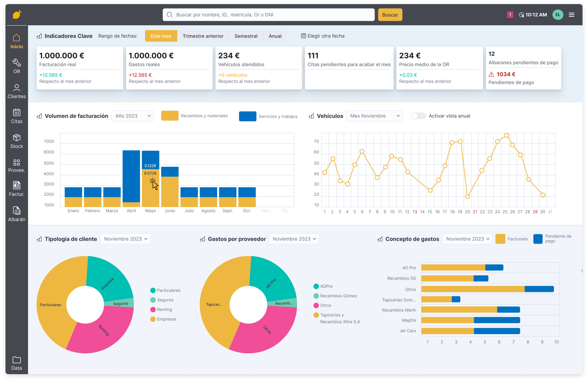Expand Gastos por proveedor month dropdown
Image resolution: width=588 pixels, height=381 pixels.
pos(294,239)
